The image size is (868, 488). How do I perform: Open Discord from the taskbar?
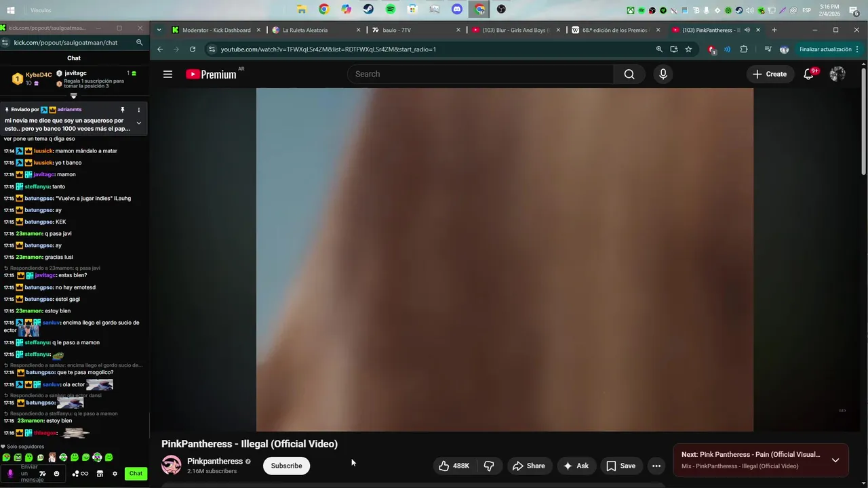coord(457,9)
